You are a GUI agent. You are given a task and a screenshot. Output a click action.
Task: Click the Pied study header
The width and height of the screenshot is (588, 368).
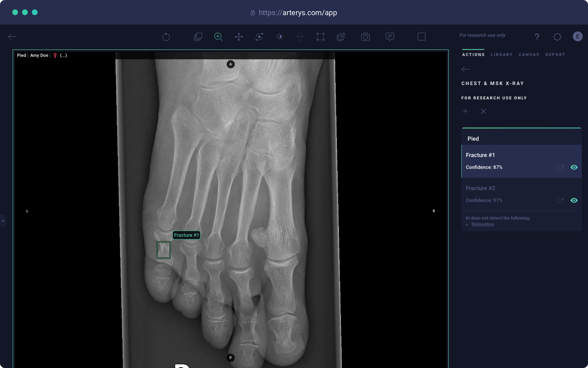coord(473,139)
